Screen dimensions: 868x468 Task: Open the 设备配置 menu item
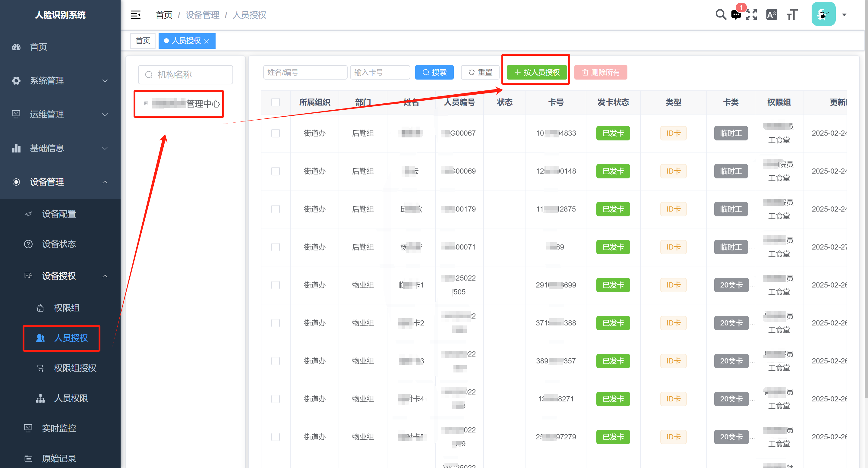coord(60,214)
